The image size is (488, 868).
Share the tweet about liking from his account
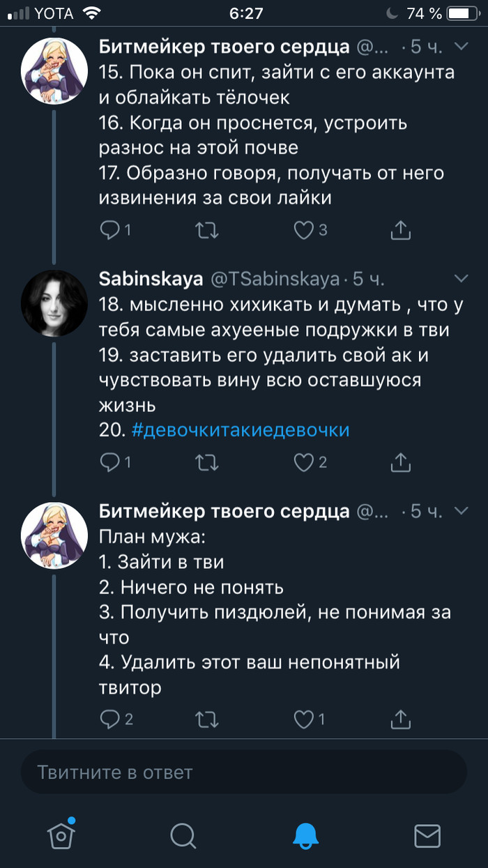click(x=401, y=230)
